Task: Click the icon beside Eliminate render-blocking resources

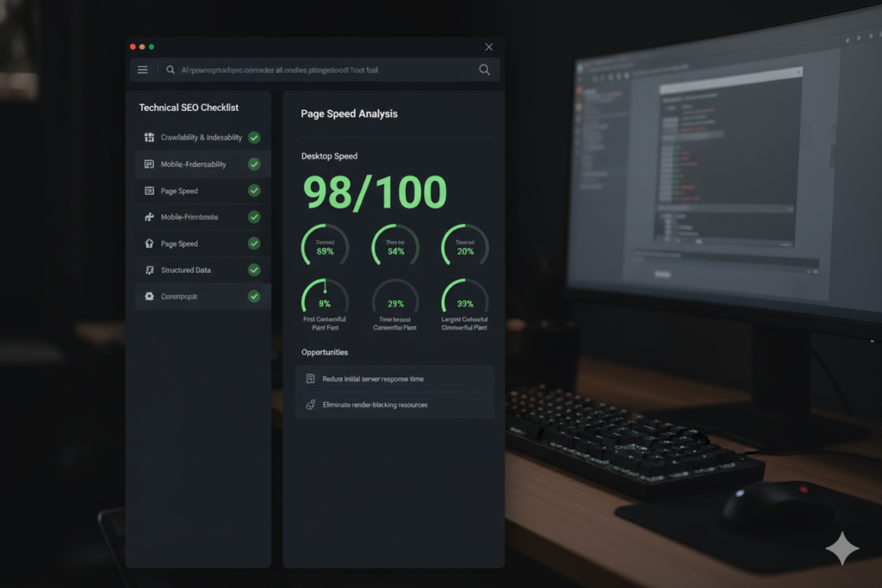Action: [x=311, y=404]
